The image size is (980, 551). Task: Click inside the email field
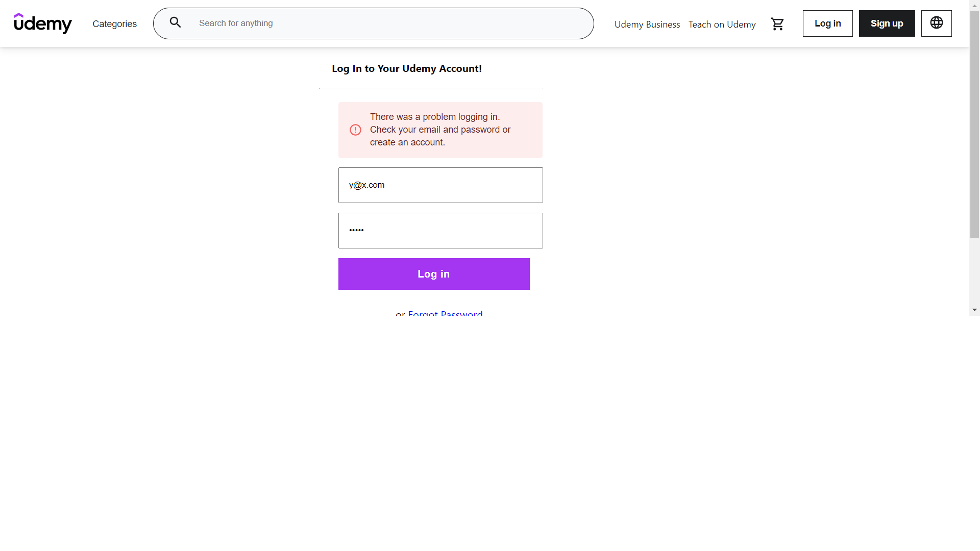point(440,185)
